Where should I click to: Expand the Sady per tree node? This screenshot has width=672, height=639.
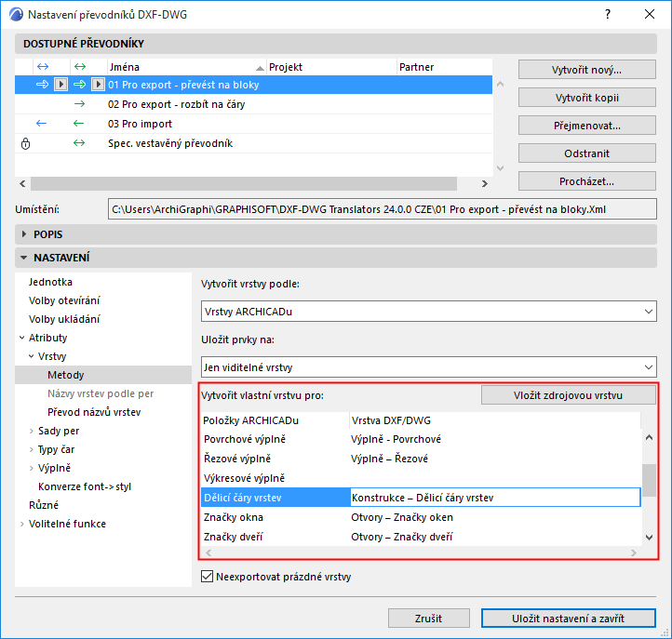click(x=32, y=431)
